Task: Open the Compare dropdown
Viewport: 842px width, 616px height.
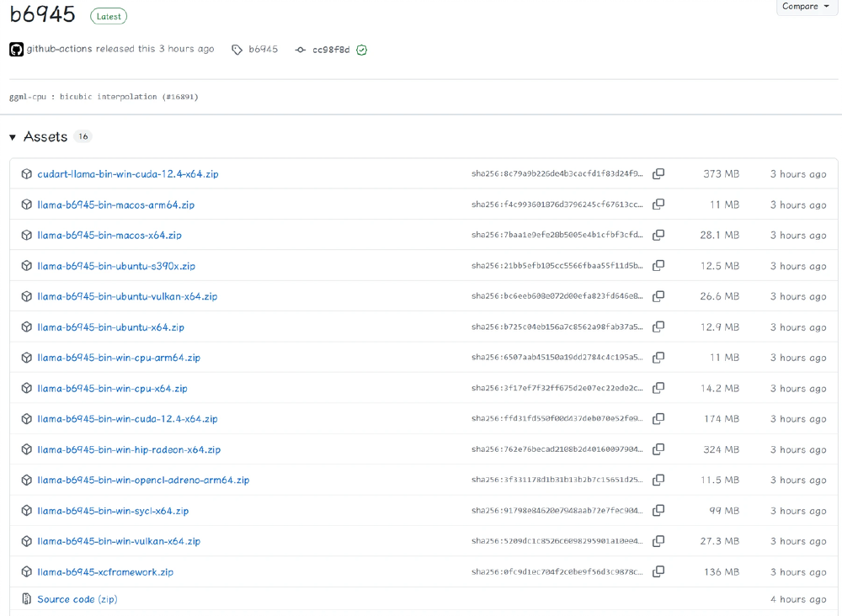Action: tap(806, 7)
